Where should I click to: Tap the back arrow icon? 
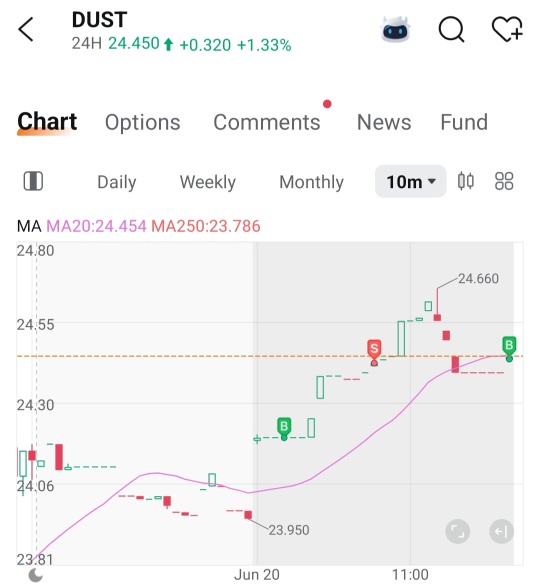click(x=26, y=29)
